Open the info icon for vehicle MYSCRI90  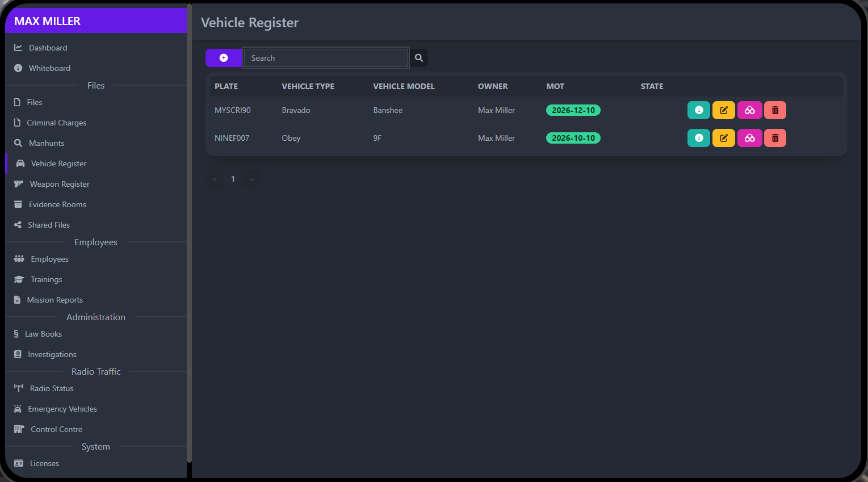pos(698,110)
